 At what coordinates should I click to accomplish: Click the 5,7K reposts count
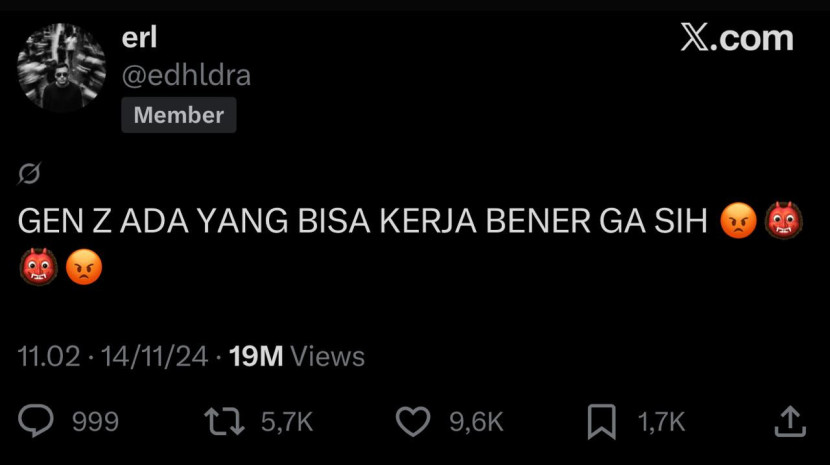pos(287,422)
